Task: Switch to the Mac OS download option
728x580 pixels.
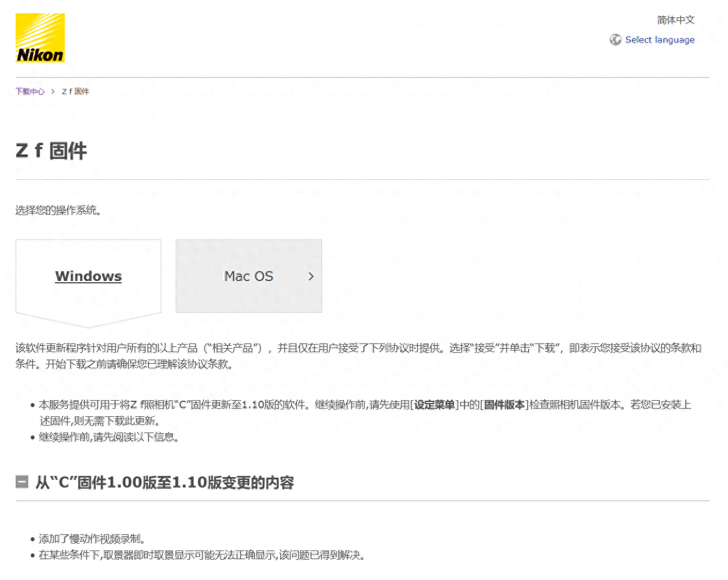Action: (249, 276)
